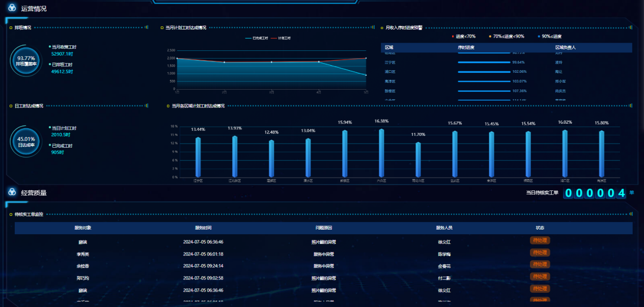
Task: Click the 16.38% bar in the regional chart
Action: tap(381, 153)
